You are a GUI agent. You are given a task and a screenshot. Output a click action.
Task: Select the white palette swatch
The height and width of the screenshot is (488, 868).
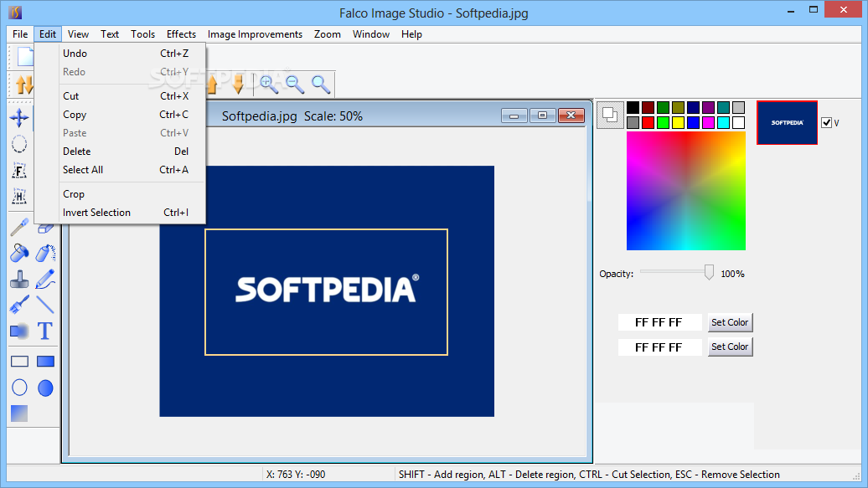click(738, 123)
